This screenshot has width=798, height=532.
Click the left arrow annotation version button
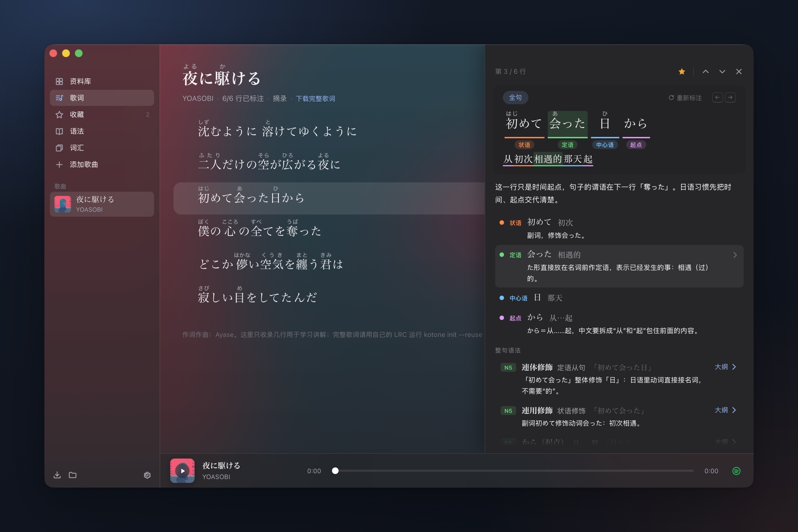pos(717,98)
